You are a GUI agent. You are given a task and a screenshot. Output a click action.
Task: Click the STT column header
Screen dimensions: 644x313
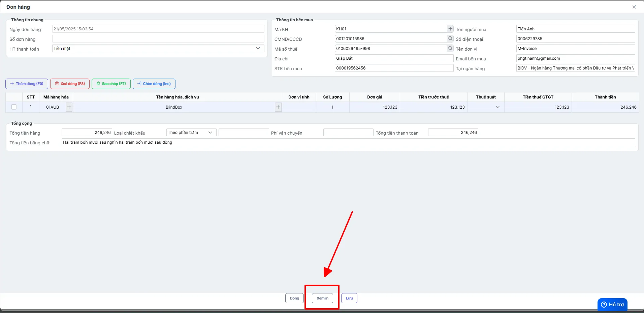tap(31, 97)
